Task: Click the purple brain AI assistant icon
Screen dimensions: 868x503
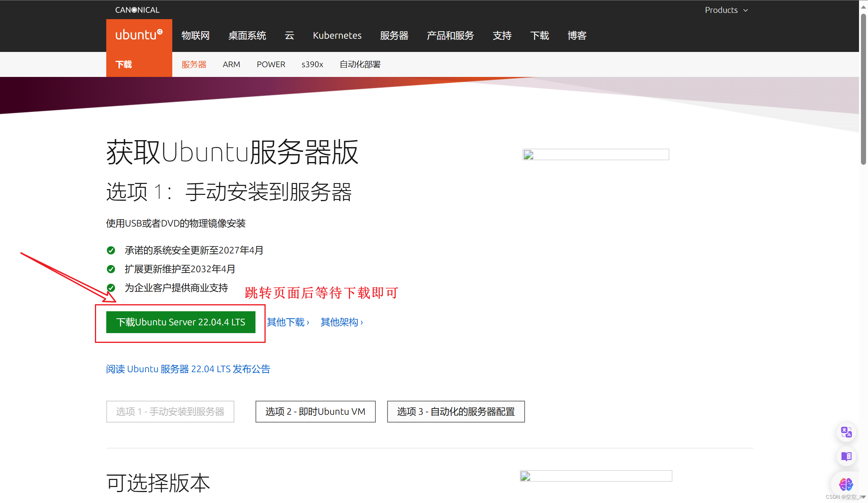Action: (x=846, y=484)
